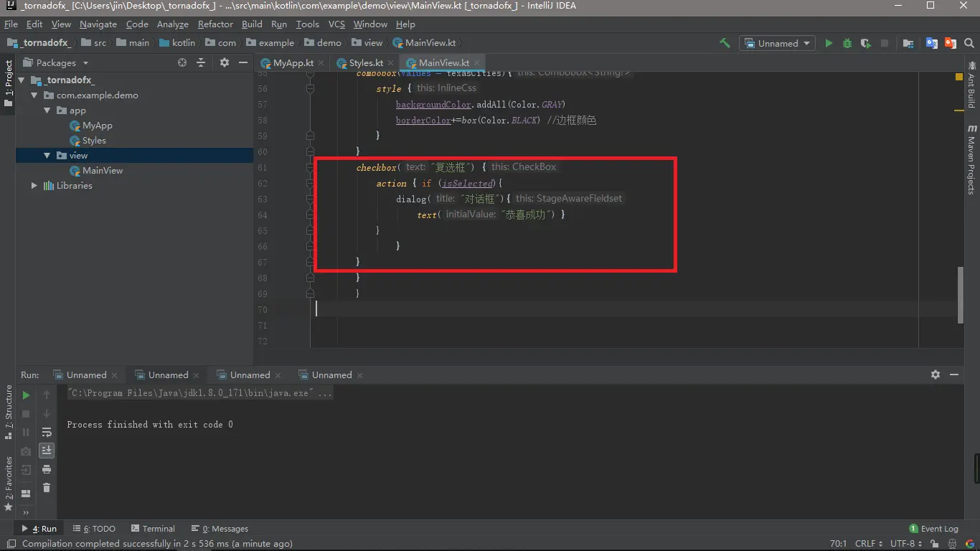Viewport: 980px width, 551px height.
Task: Collapse all in the Project panel
Action: pos(202,62)
